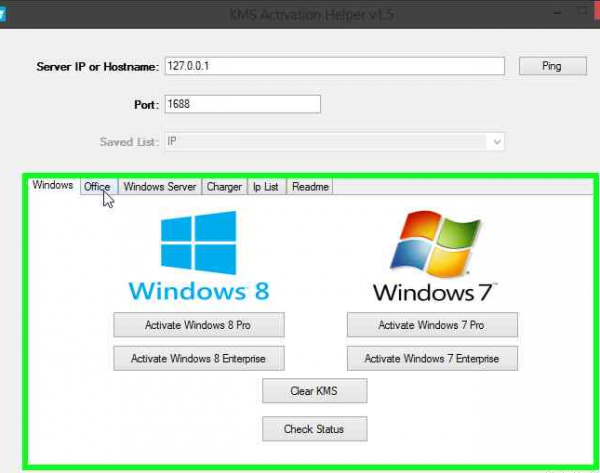Click Activate Windows 8 Pro

[x=199, y=325]
